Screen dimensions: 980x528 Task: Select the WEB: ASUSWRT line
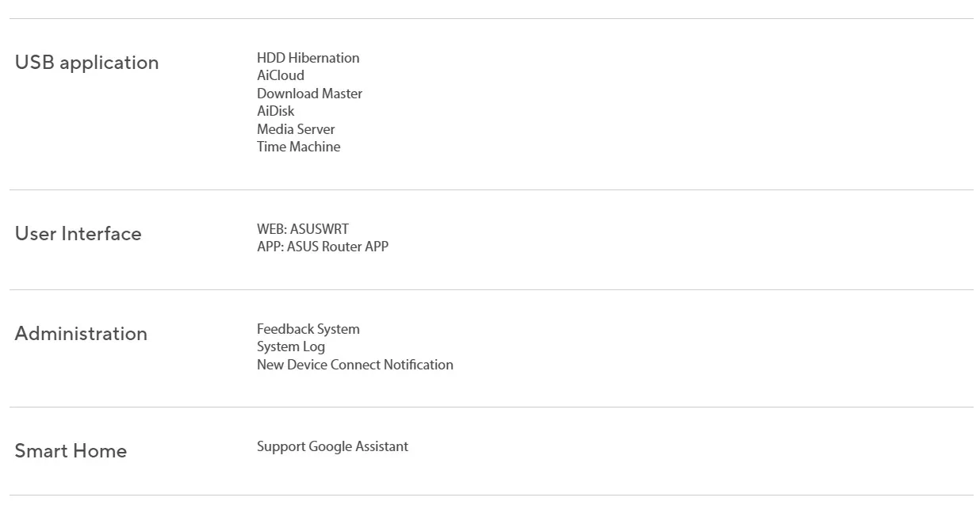(x=303, y=229)
